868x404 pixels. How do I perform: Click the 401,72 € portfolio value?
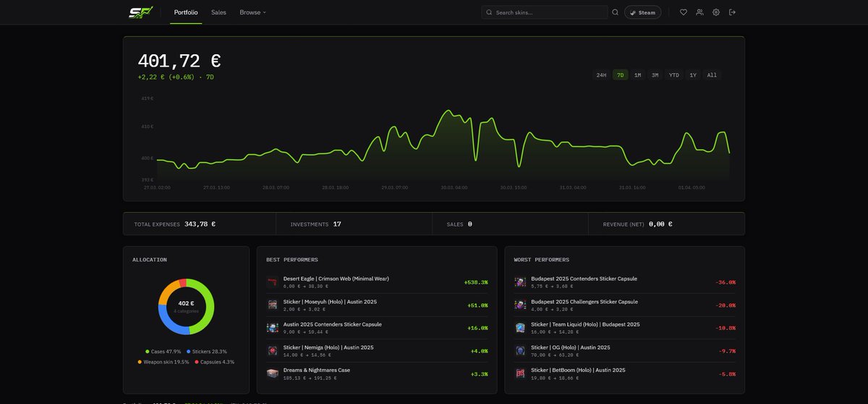[x=179, y=61]
